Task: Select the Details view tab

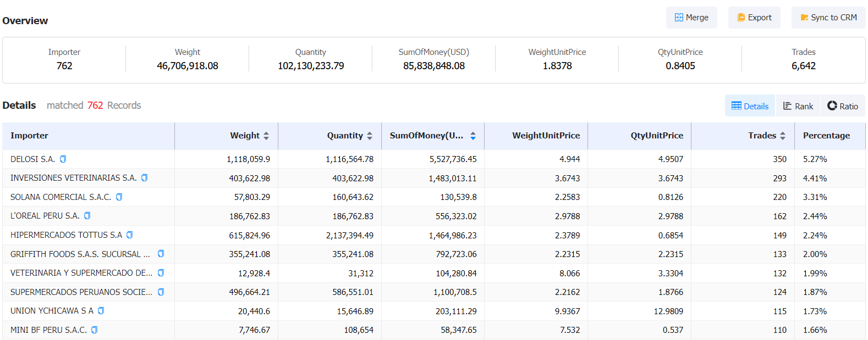Action: pos(750,106)
